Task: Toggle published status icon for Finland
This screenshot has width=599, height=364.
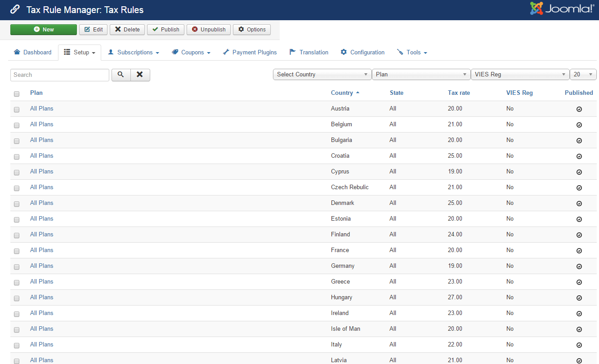Action: tap(579, 235)
